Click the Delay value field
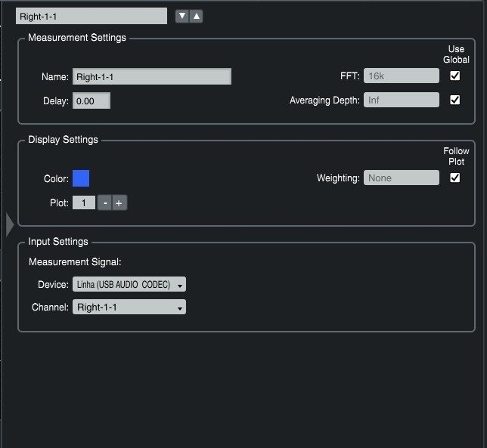Image resolution: width=487 pixels, height=448 pixels. click(x=91, y=100)
